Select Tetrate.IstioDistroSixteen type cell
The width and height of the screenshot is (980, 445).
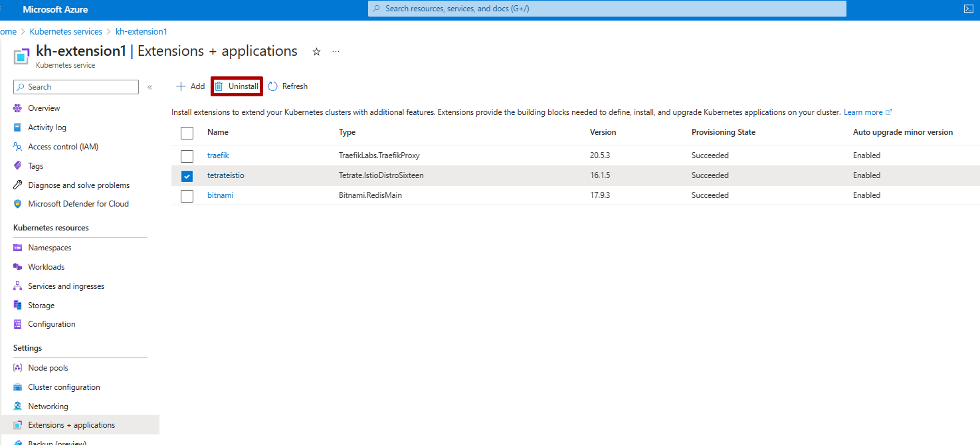click(x=381, y=175)
